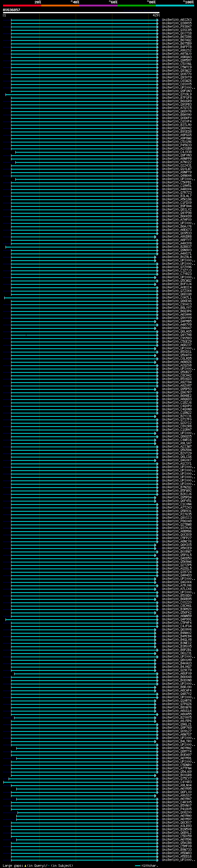Select hit label UniRef100_Q09533
This screenshot has height=868, width=197.
[x=177, y=233]
